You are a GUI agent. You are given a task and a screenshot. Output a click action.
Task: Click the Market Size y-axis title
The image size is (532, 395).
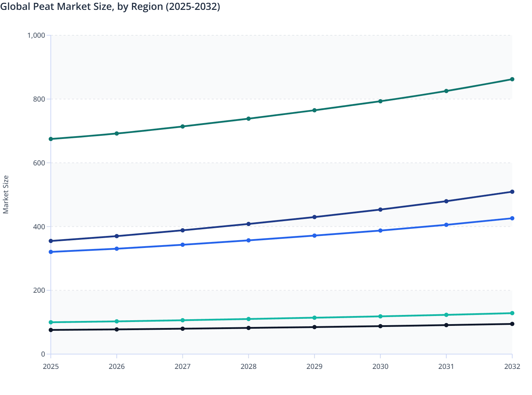click(x=6, y=194)
